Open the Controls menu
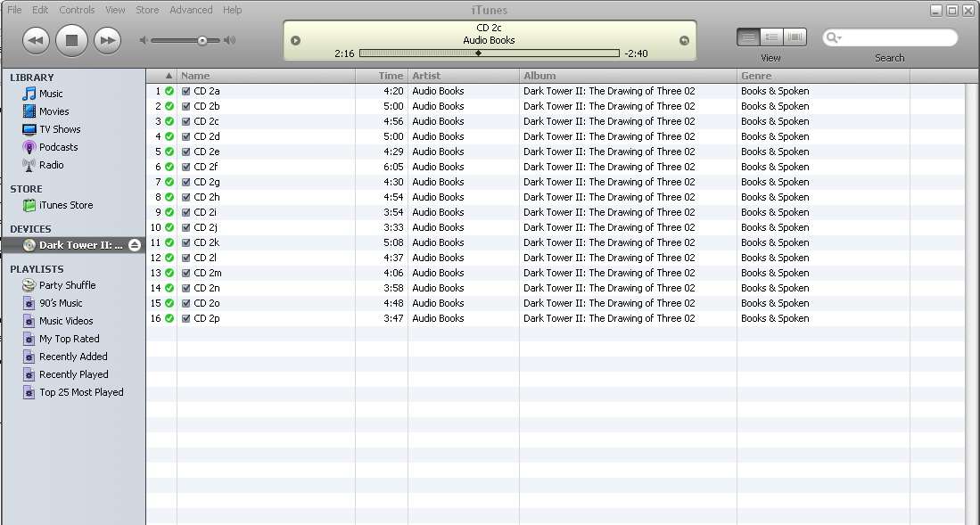 point(77,10)
